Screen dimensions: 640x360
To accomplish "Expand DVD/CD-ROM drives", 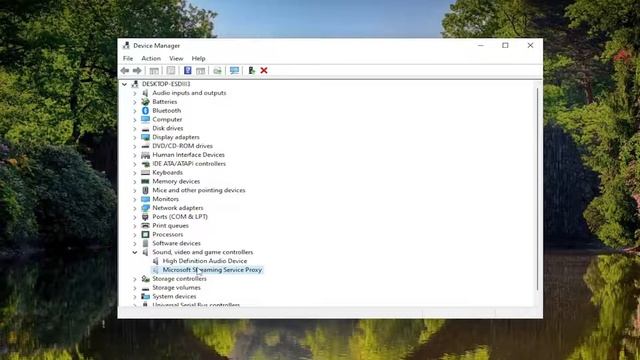I will click(135, 146).
